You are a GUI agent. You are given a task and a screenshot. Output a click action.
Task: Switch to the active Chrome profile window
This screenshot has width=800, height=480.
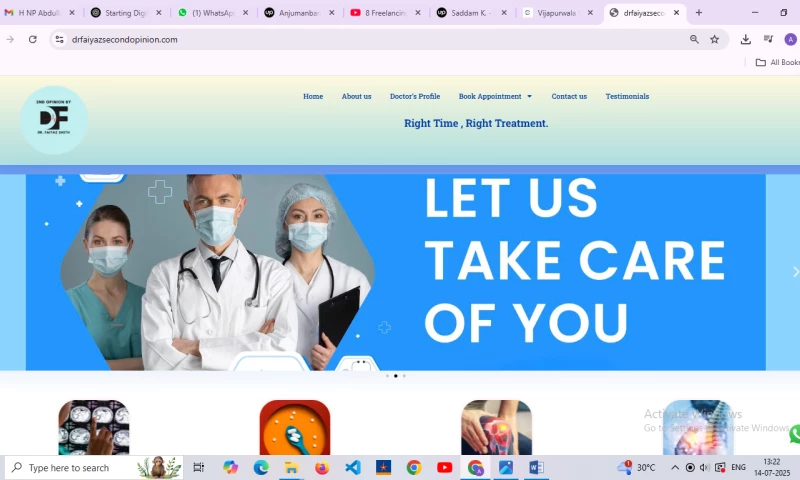[475, 467]
